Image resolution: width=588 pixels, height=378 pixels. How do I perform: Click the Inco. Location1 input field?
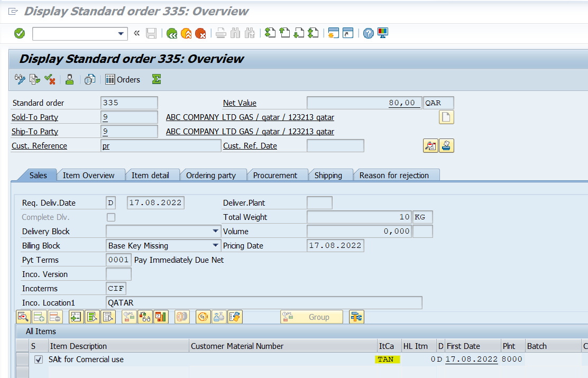point(264,303)
